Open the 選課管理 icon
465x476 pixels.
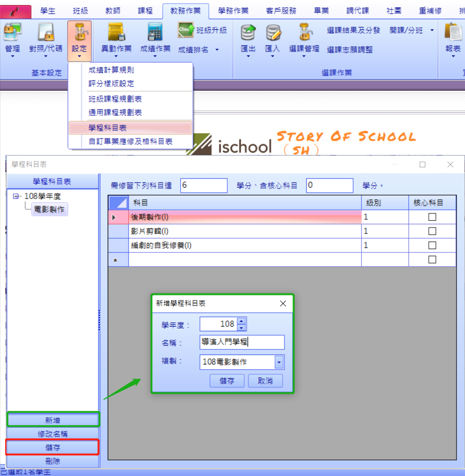304,32
